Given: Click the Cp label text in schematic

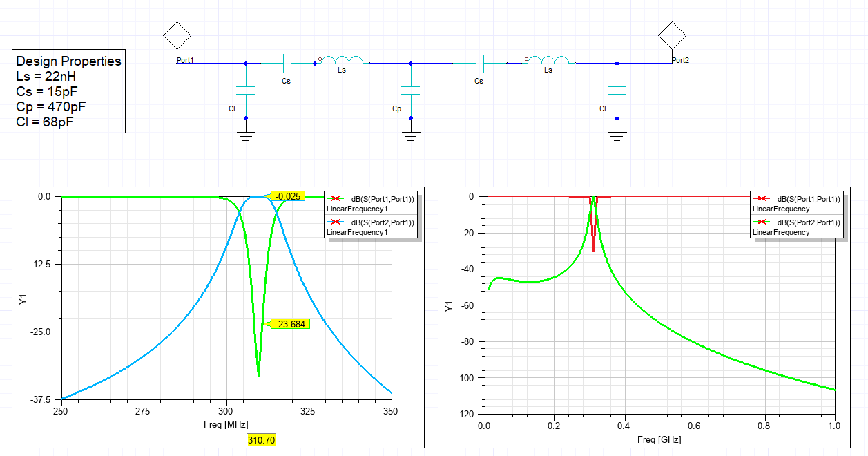Looking at the screenshot, I should tap(396, 109).
